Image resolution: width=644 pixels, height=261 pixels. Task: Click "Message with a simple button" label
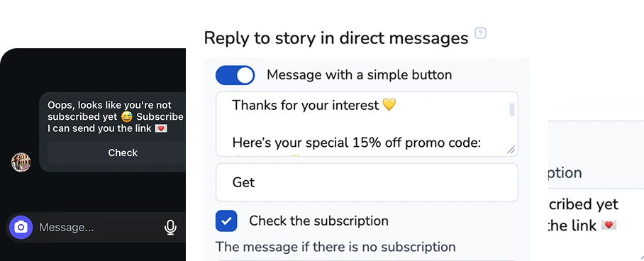point(360,74)
